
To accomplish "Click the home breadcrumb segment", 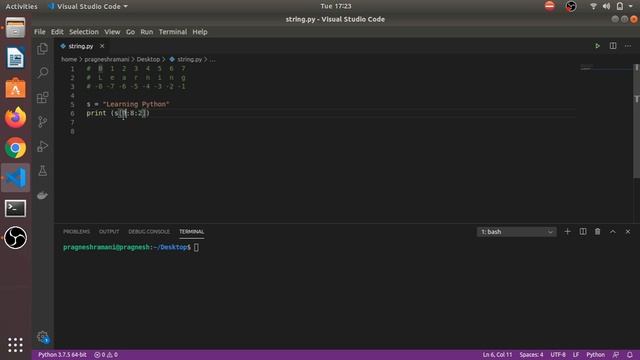I will pyautogui.click(x=69, y=59).
